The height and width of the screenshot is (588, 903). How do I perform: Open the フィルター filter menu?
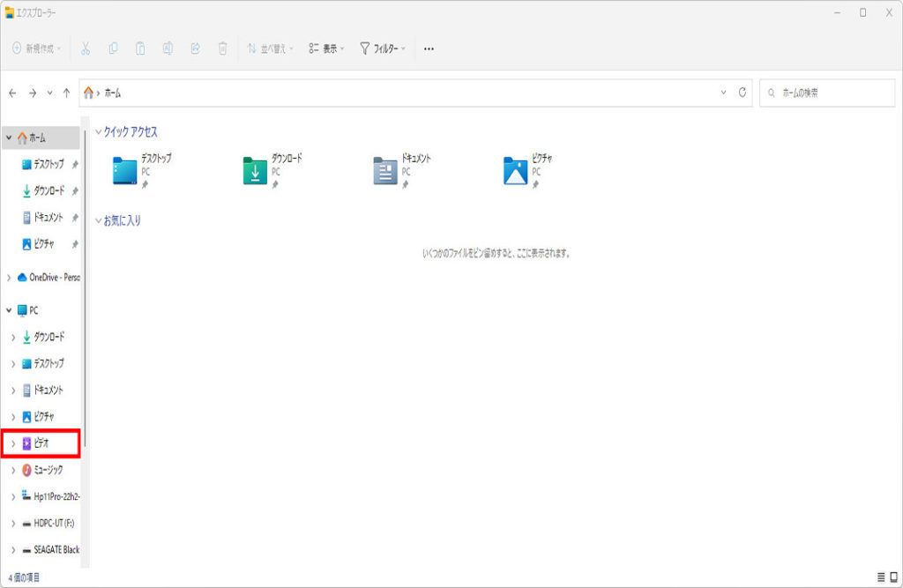click(x=382, y=48)
